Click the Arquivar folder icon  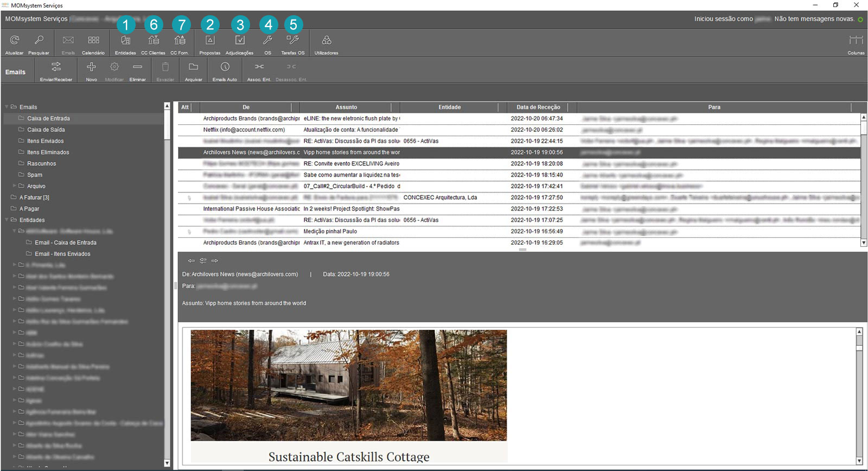tap(193, 67)
